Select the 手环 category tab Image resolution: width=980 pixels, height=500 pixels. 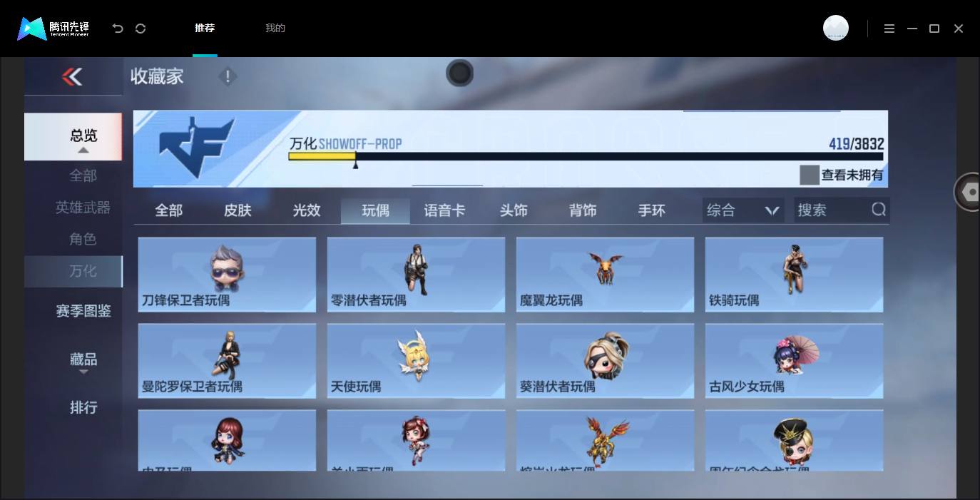(652, 210)
